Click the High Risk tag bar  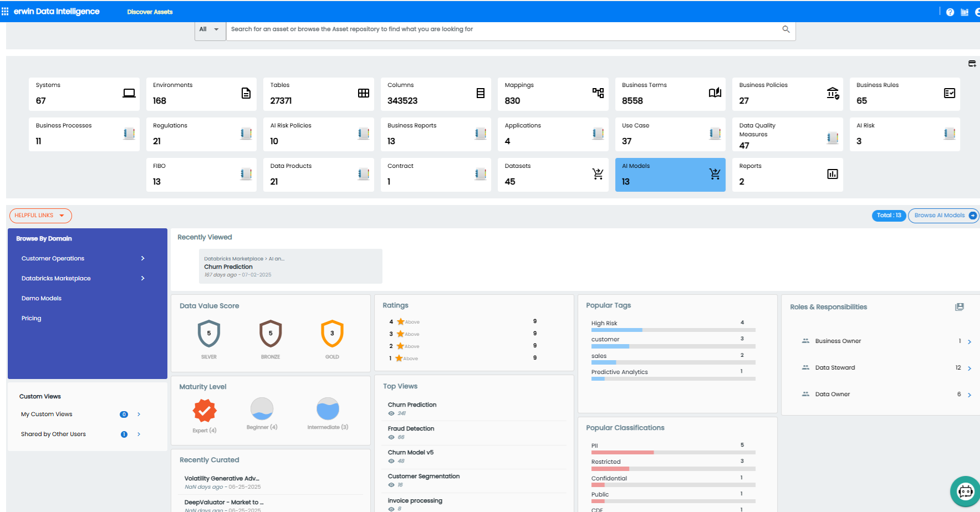(673, 330)
